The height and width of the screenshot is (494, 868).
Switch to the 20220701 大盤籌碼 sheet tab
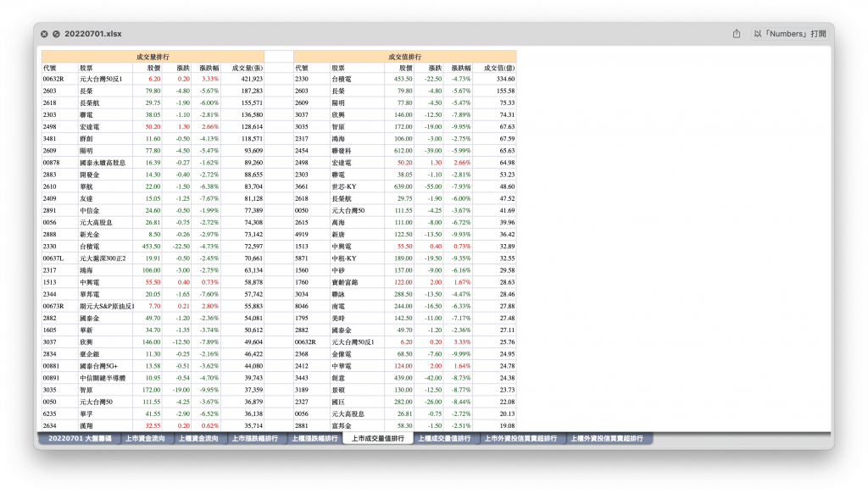[79, 439]
